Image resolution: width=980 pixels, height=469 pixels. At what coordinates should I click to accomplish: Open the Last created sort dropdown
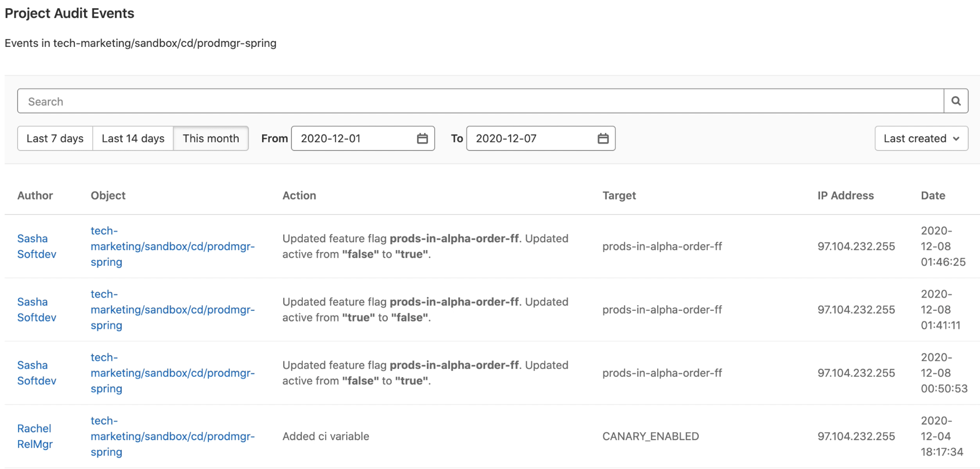pos(921,138)
